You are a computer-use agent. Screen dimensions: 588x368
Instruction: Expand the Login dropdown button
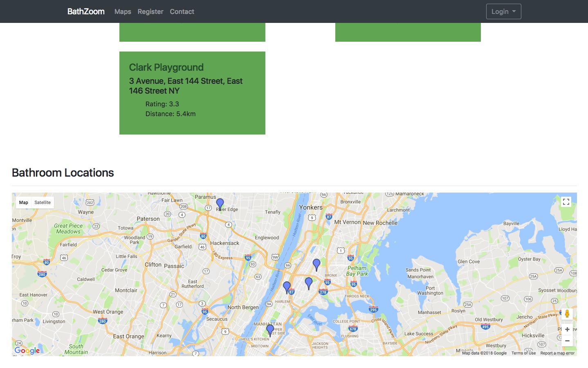[503, 11]
